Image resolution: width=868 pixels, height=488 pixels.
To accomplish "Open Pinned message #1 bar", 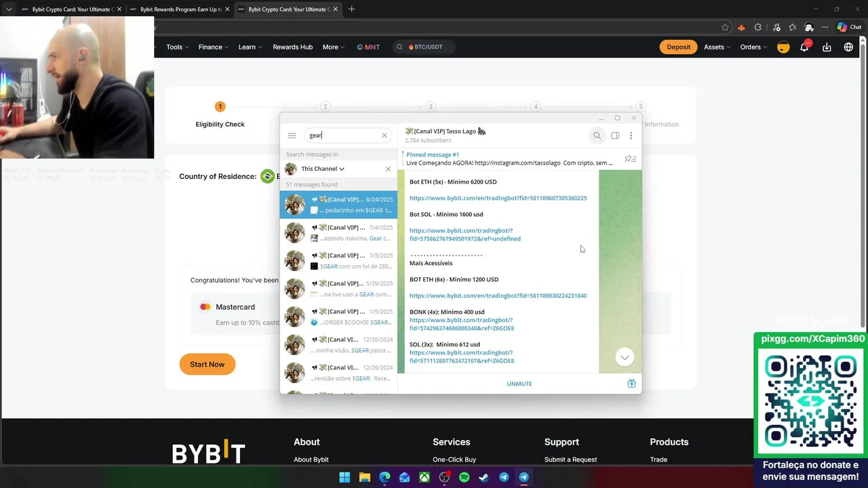I will tap(509, 159).
